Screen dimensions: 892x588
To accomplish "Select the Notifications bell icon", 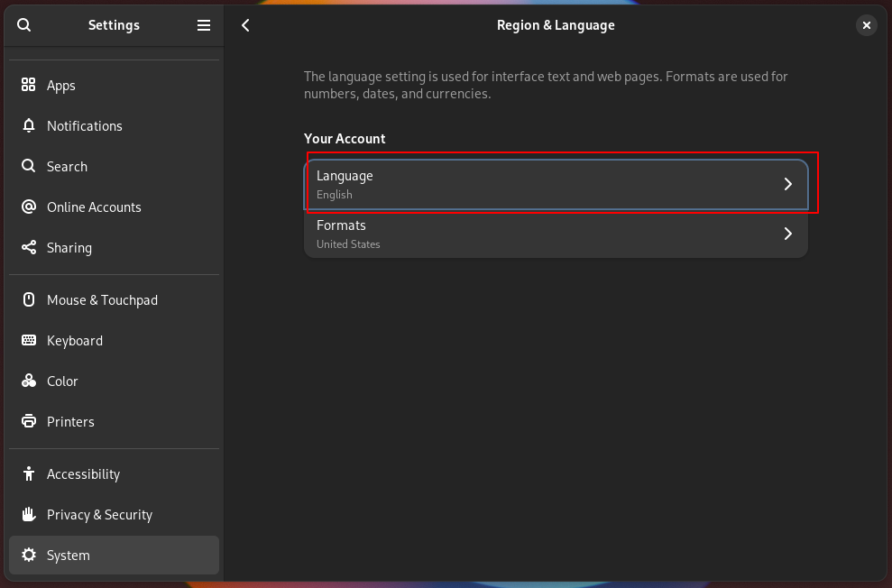I will [29, 125].
